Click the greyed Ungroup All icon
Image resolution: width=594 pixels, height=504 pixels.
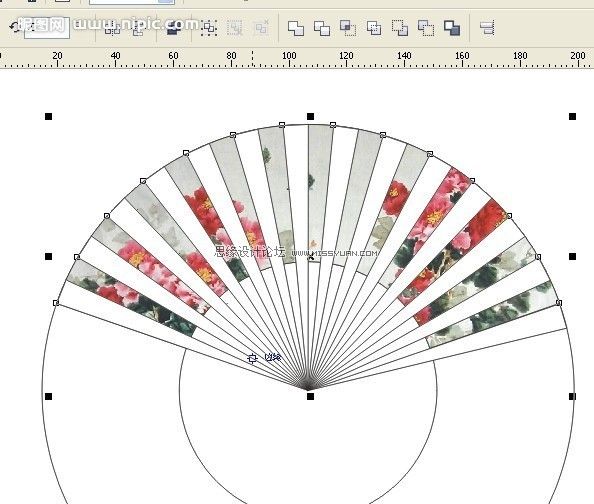(261, 28)
